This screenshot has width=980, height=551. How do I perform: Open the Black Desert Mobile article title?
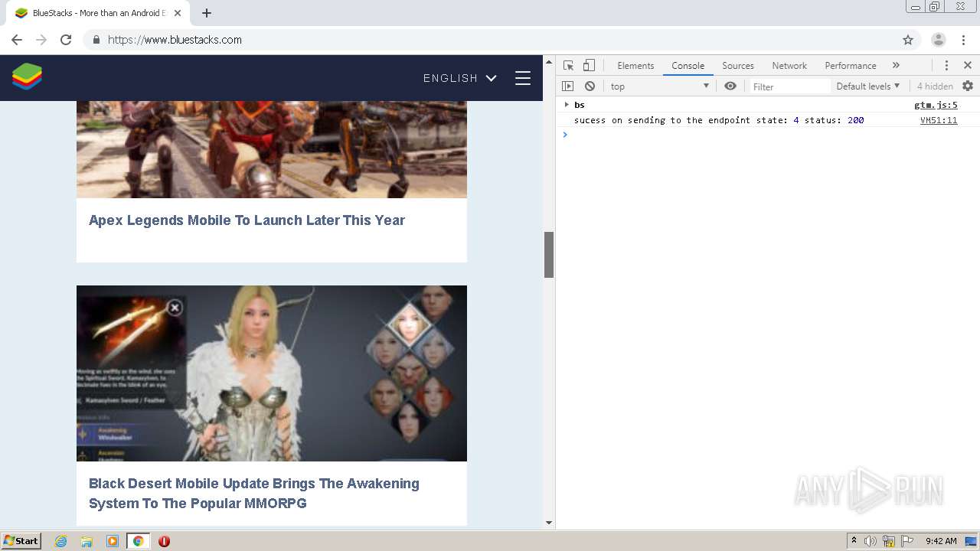(x=254, y=494)
